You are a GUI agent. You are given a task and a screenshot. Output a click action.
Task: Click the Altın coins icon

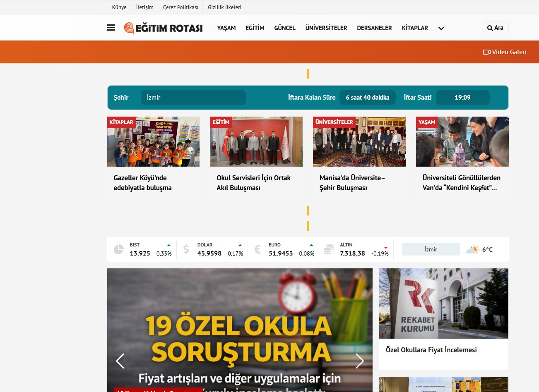[x=329, y=249]
